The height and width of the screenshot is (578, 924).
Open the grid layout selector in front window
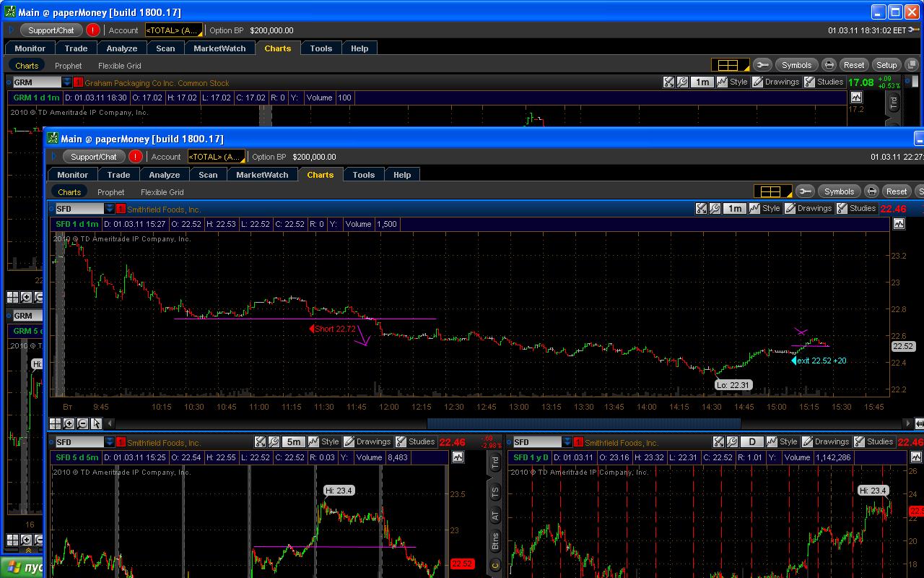(x=773, y=191)
